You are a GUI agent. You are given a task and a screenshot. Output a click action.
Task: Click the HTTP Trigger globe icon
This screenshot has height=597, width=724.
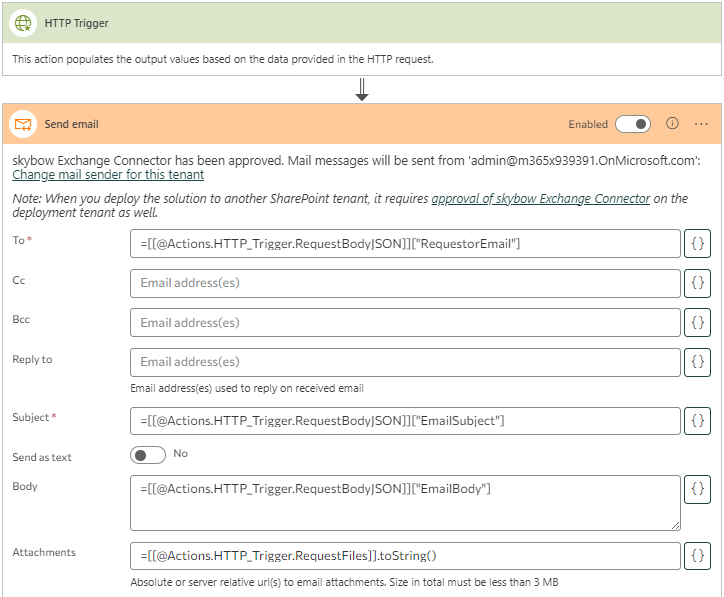(x=23, y=23)
